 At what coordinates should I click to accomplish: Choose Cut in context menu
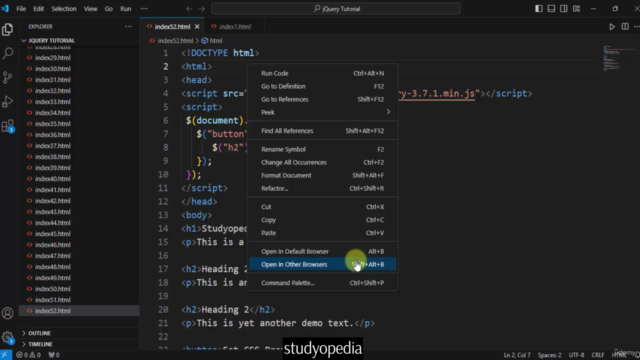(x=322, y=207)
